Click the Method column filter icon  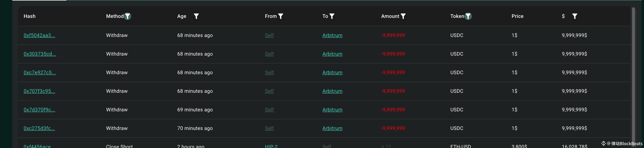127,16
